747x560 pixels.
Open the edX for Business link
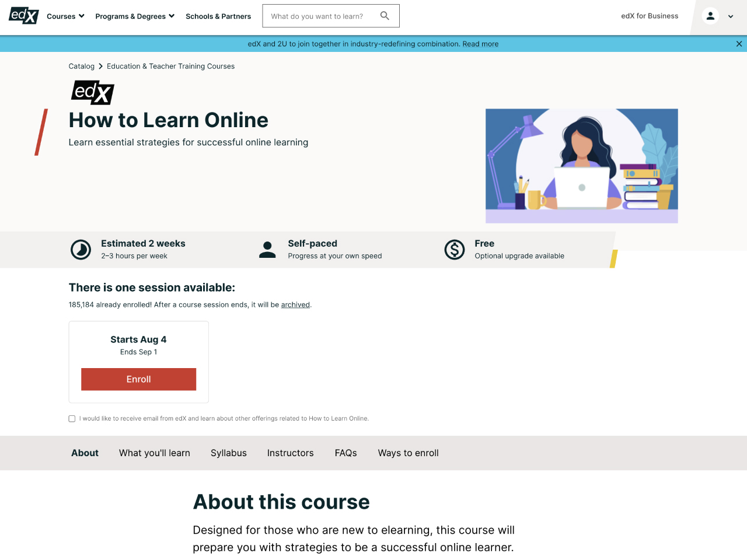650,16
